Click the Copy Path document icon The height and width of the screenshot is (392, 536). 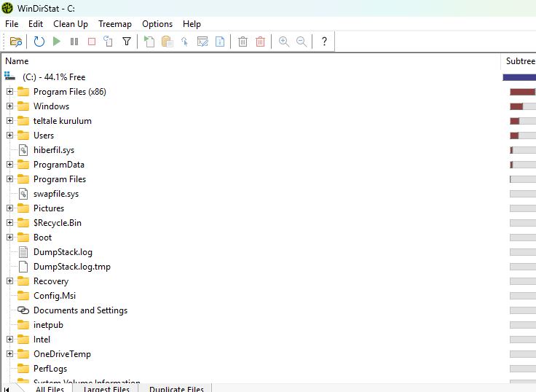[149, 42]
